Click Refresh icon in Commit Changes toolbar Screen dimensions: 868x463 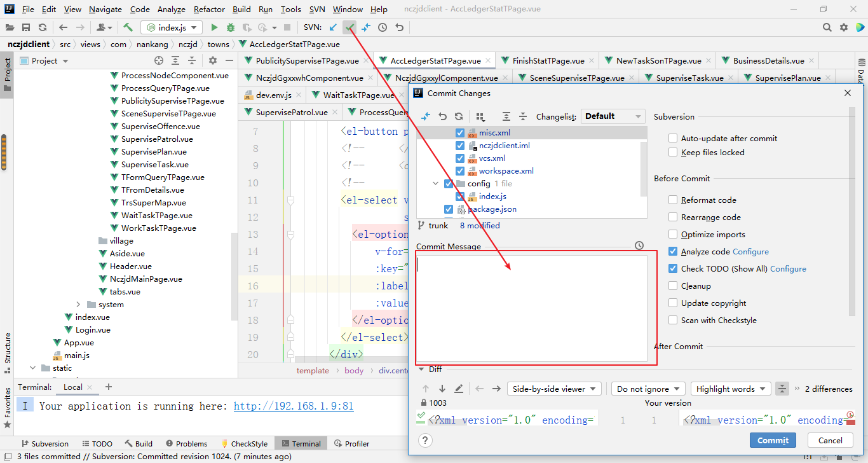click(459, 116)
